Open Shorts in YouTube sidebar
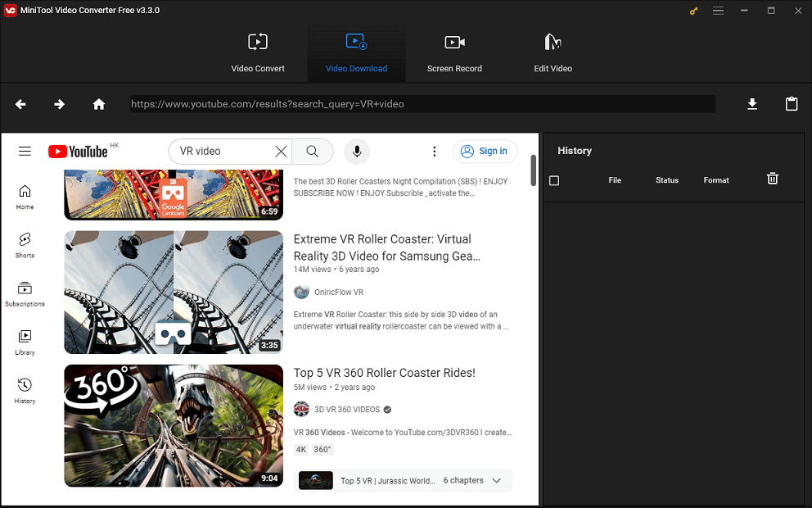 pyautogui.click(x=25, y=246)
